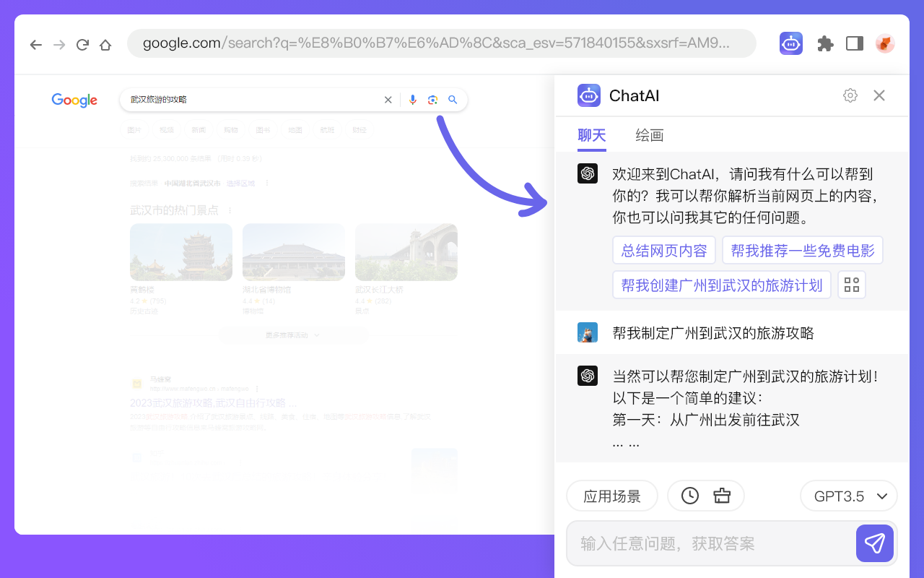Select the 视频 filter chip

167,130
